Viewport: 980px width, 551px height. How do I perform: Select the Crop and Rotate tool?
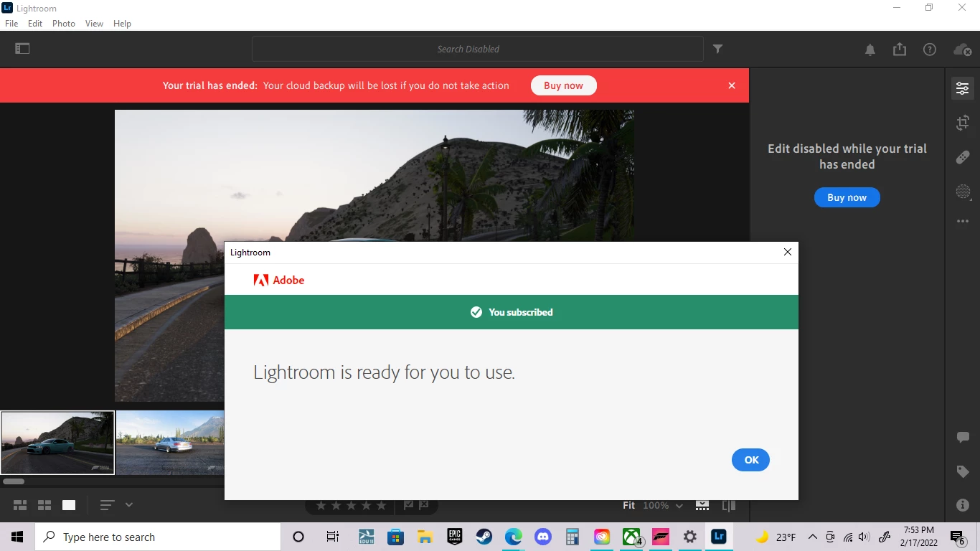(x=963, y=123)
